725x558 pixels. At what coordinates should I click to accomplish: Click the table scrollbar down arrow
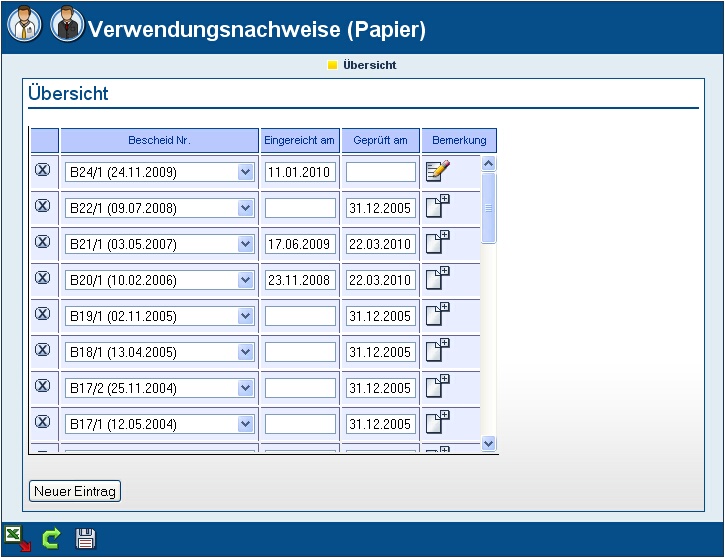coord(489,443)
